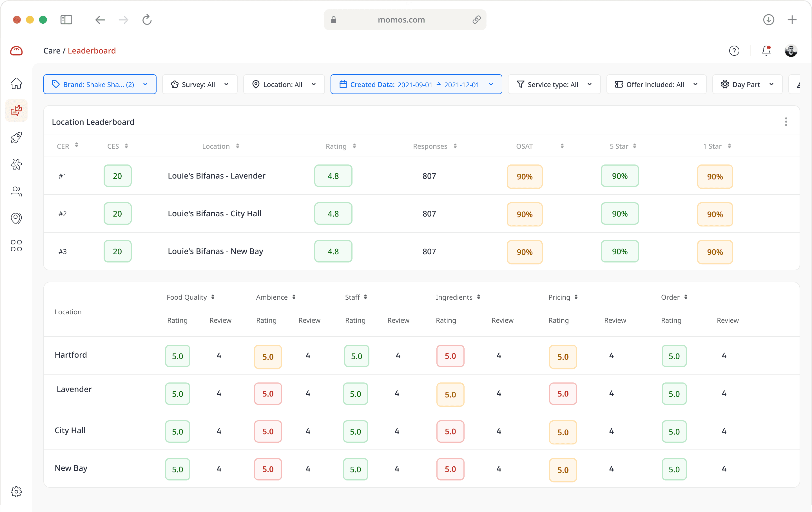This screenshot has height=512, width=812.
Task: Toggle sorting on the Rating column
Action: tap(354, 146)
